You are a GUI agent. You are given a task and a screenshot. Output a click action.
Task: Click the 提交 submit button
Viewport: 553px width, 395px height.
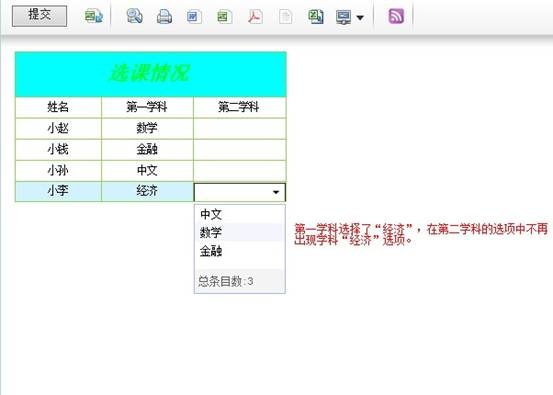(x=39, y=16)
